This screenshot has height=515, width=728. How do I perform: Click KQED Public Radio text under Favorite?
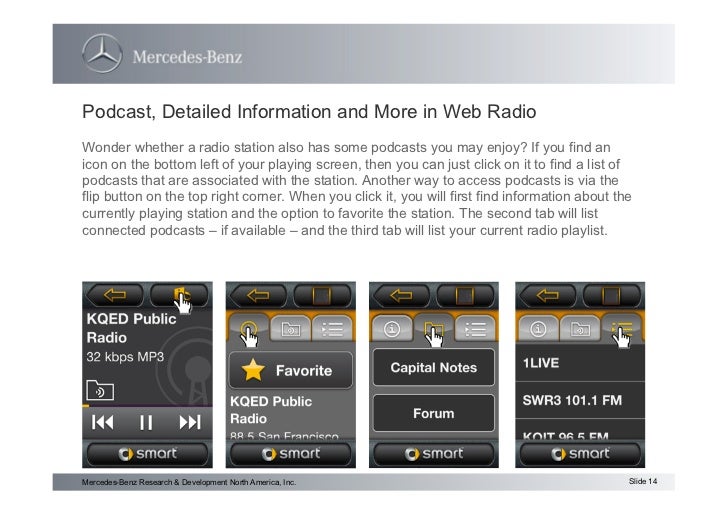[271, 410]
